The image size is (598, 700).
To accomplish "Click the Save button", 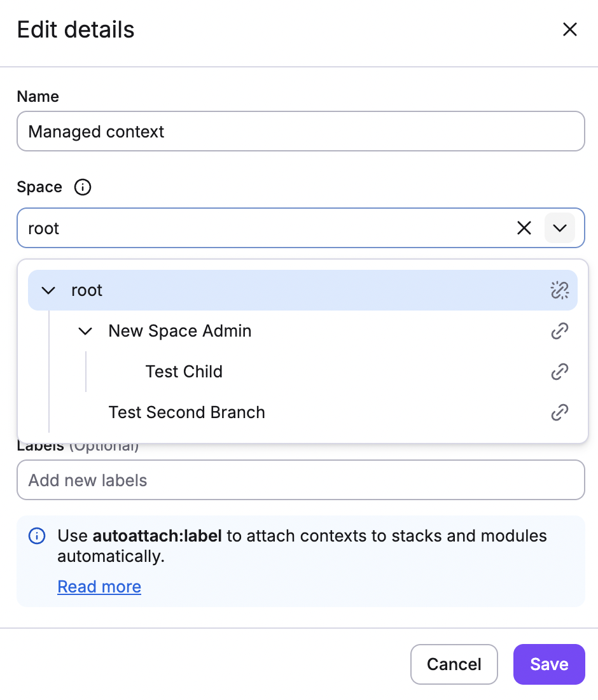I will point(548,664).
